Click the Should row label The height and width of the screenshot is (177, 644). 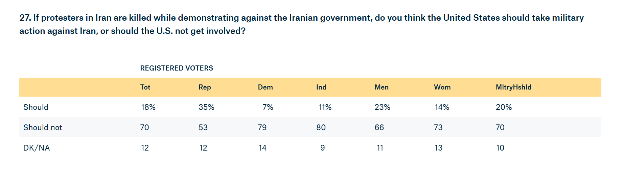pyautogui.click(x=36, y=107)
